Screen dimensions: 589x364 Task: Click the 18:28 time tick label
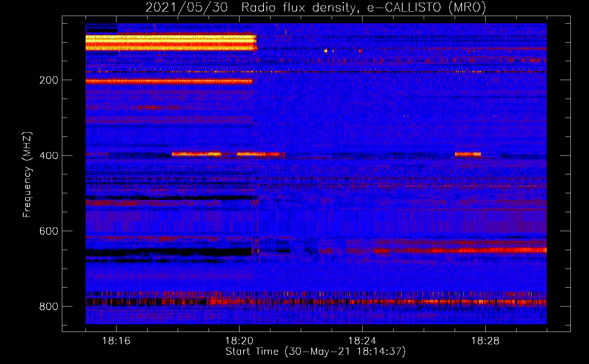point(485,341)
